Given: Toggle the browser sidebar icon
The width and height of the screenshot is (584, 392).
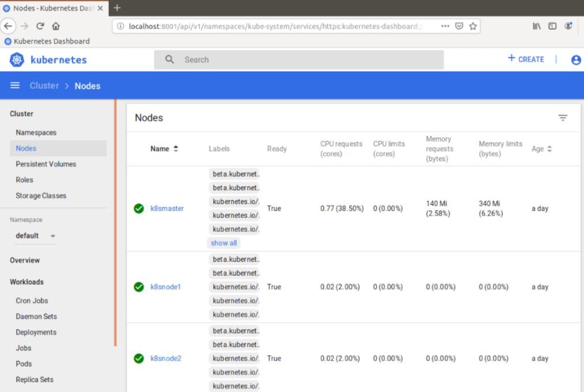Looking at the screenshot, I should pos(552,26).
